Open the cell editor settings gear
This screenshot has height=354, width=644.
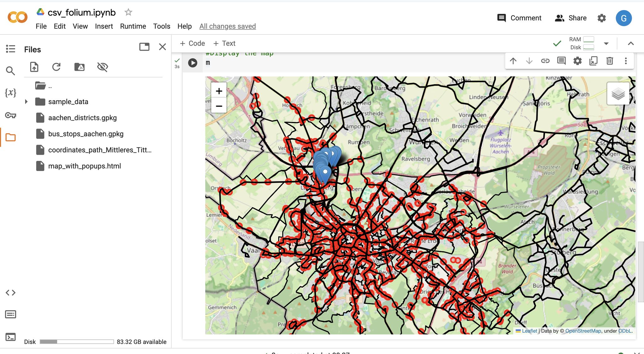(577, 61)
